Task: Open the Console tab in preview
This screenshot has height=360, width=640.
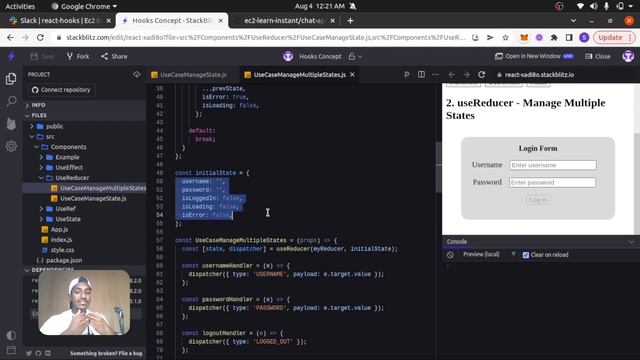Action: (457, 242)
